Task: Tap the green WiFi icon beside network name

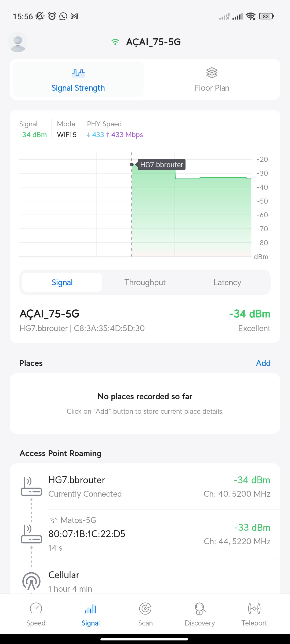Action: coord(115,42)
